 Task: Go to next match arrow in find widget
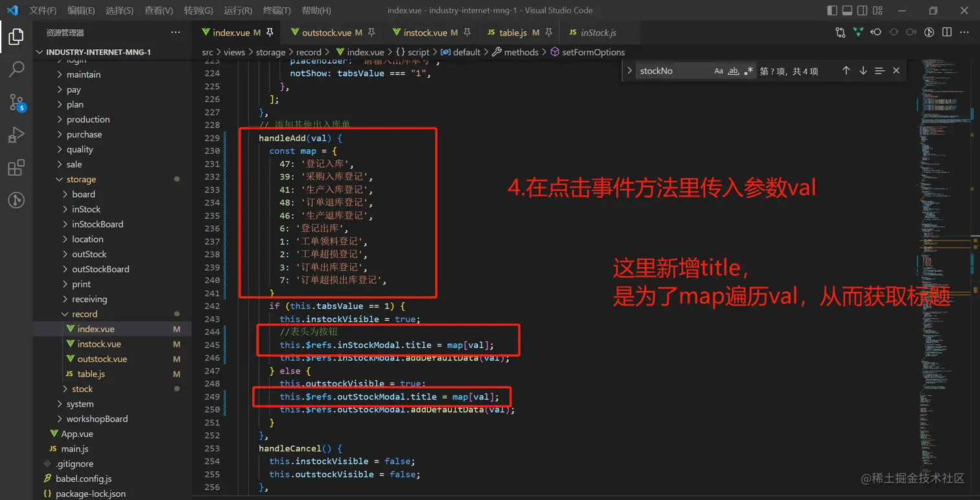point(863,71)
